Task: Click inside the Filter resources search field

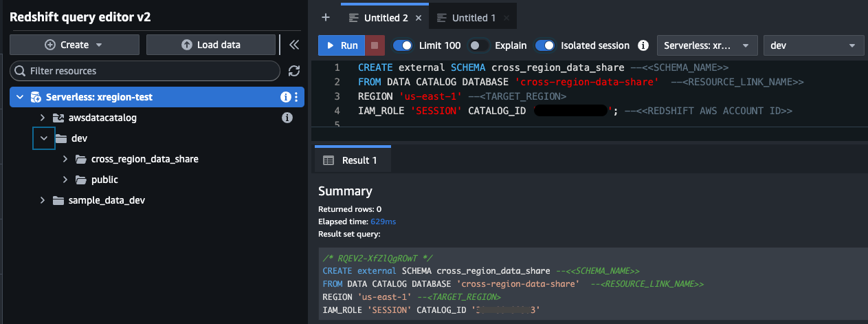Action: (145, 71)
